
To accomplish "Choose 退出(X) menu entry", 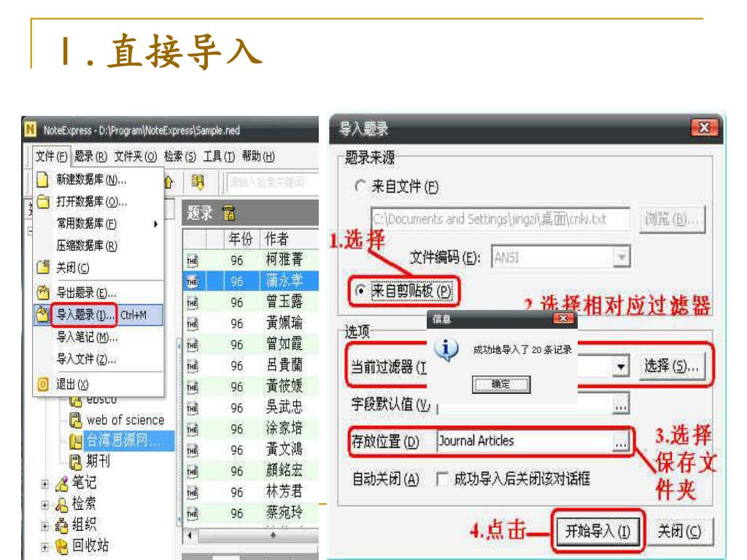I will click(72, 384).
